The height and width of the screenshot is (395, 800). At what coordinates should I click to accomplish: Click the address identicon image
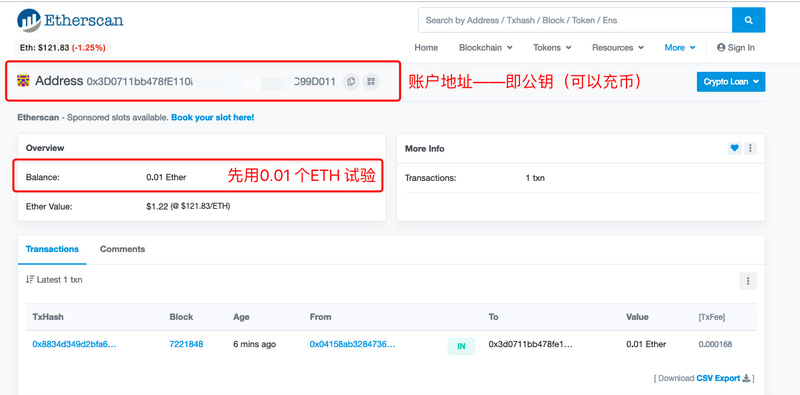tap(23, 81)
